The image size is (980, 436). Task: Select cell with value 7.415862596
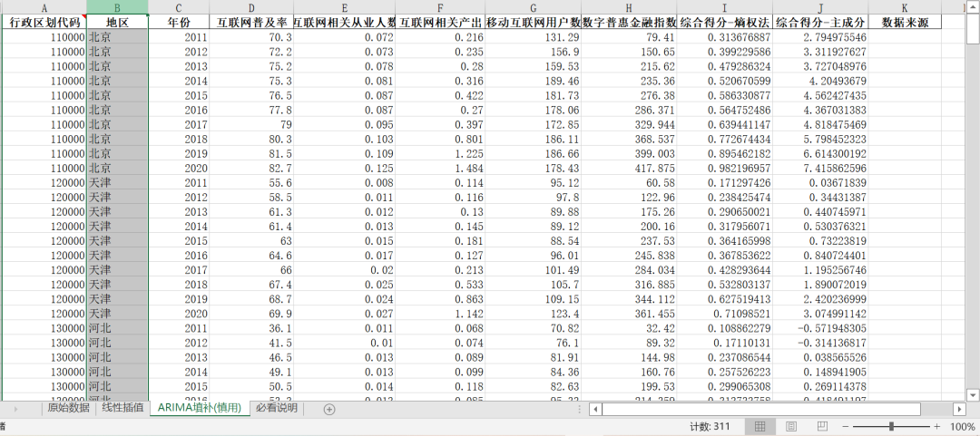(820, 168)
